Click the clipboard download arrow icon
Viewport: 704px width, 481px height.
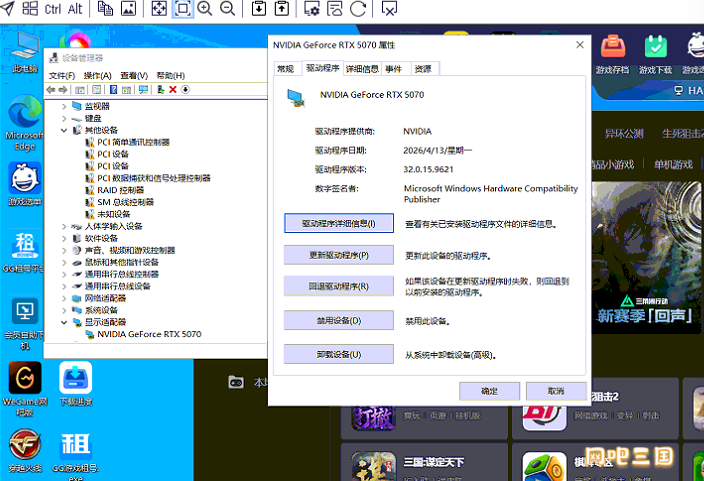[x=259, y=9]
